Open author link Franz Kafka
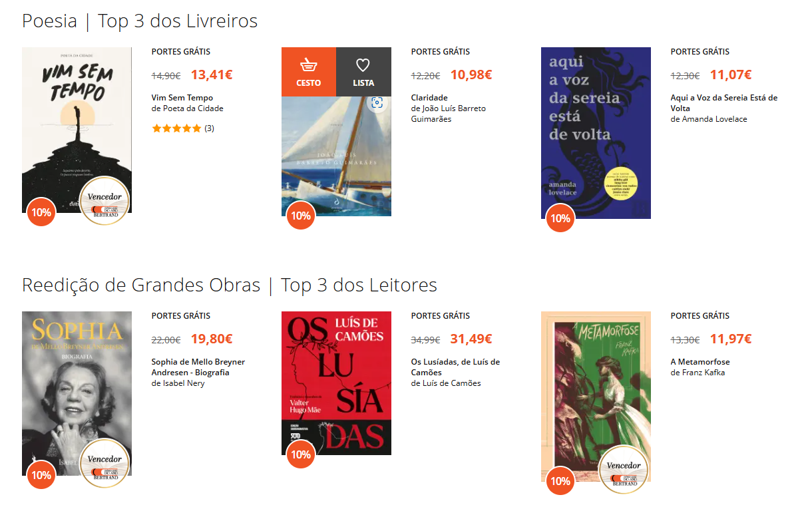Viewport: 812px width, 513px height. click(704, 373)
